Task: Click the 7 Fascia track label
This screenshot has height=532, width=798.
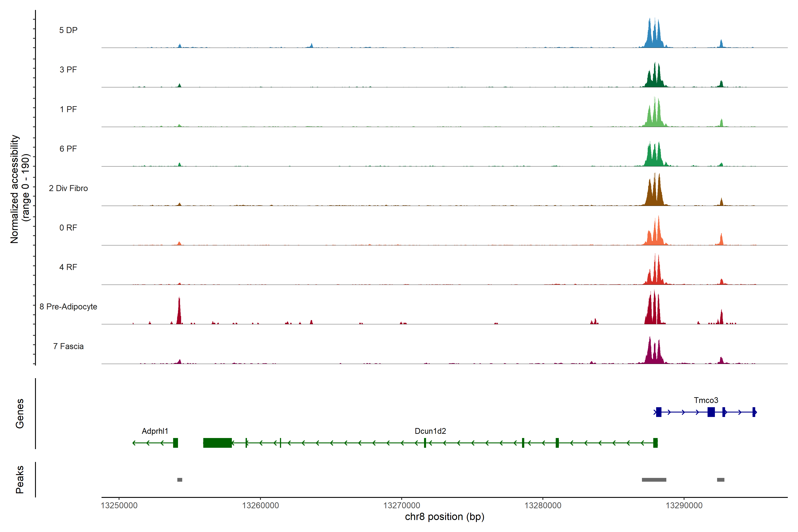Action: [x=68, y=346]
